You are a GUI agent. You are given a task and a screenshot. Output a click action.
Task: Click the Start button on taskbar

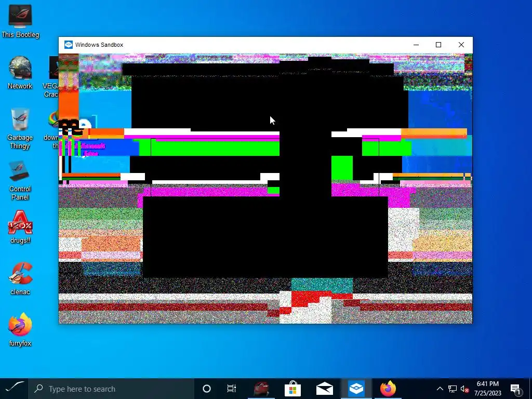coord(14,389)
